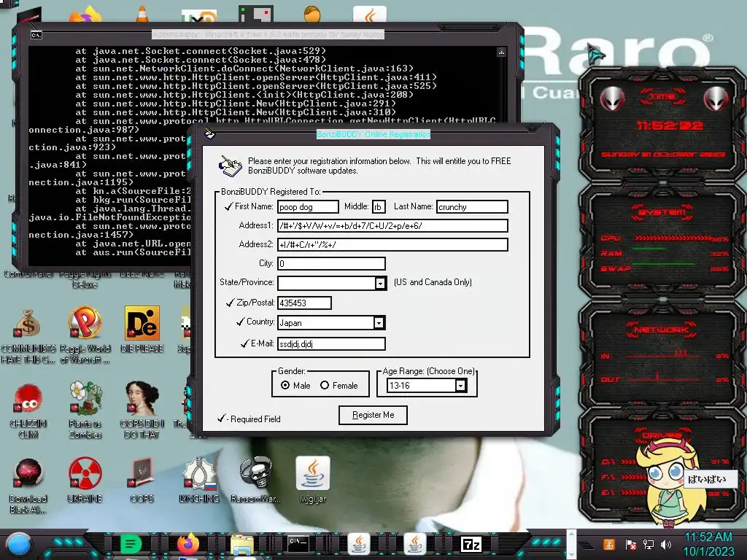Launch Firefox from the taskbar
747x560 pixels.
click(187, 544)
